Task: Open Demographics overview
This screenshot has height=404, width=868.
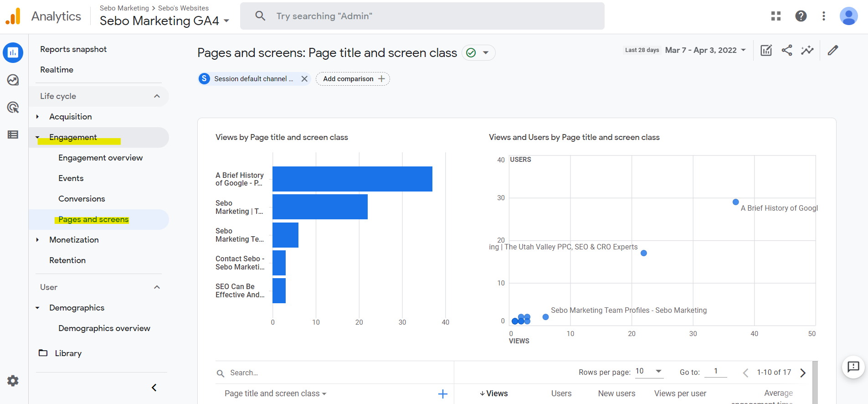Action: (104, 328)
